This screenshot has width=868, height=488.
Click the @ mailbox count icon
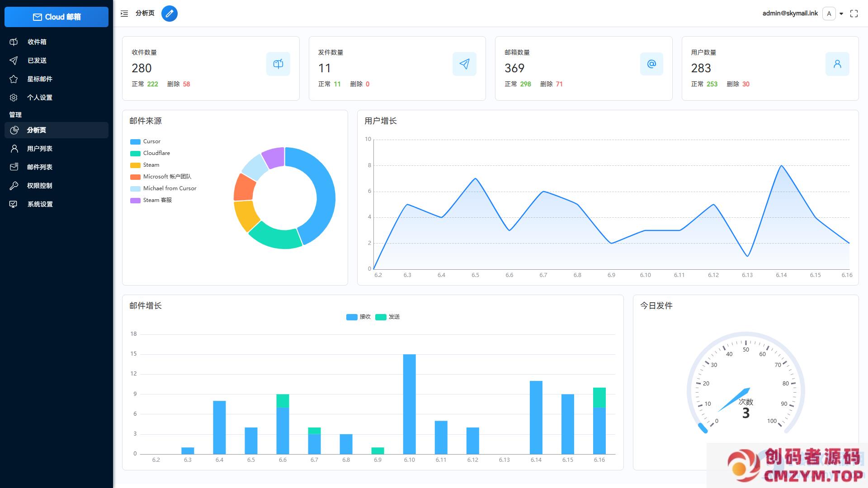(651, 64)
